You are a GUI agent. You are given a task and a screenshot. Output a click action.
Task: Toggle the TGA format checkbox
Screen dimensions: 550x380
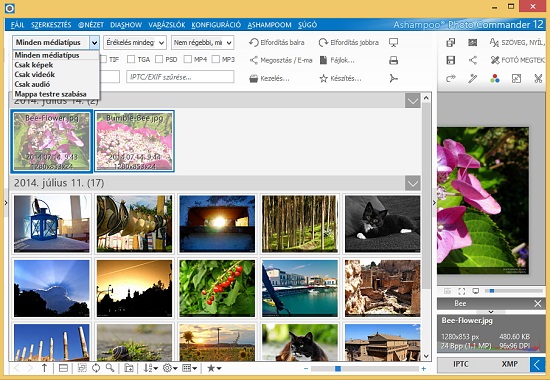click(x=131, y=59)
